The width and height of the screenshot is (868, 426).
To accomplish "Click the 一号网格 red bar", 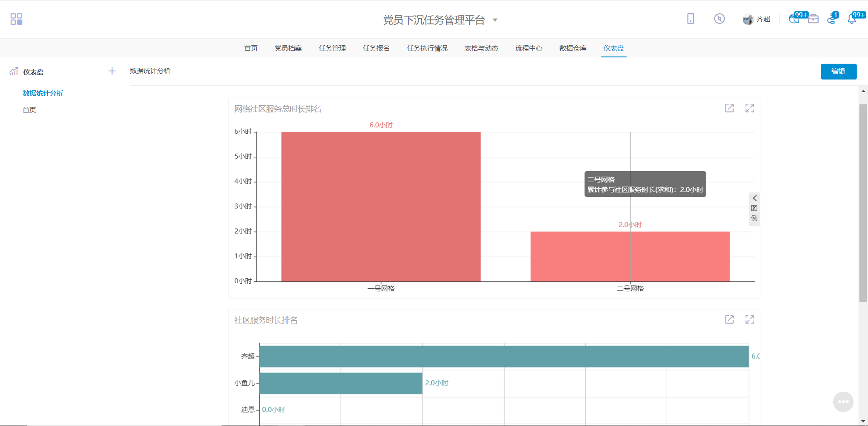I will tap(381, 206).
